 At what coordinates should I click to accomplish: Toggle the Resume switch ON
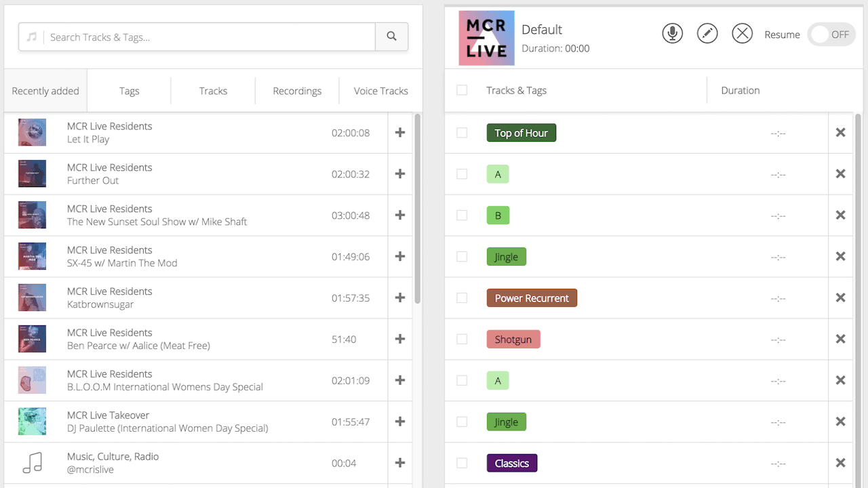(831, 34)
